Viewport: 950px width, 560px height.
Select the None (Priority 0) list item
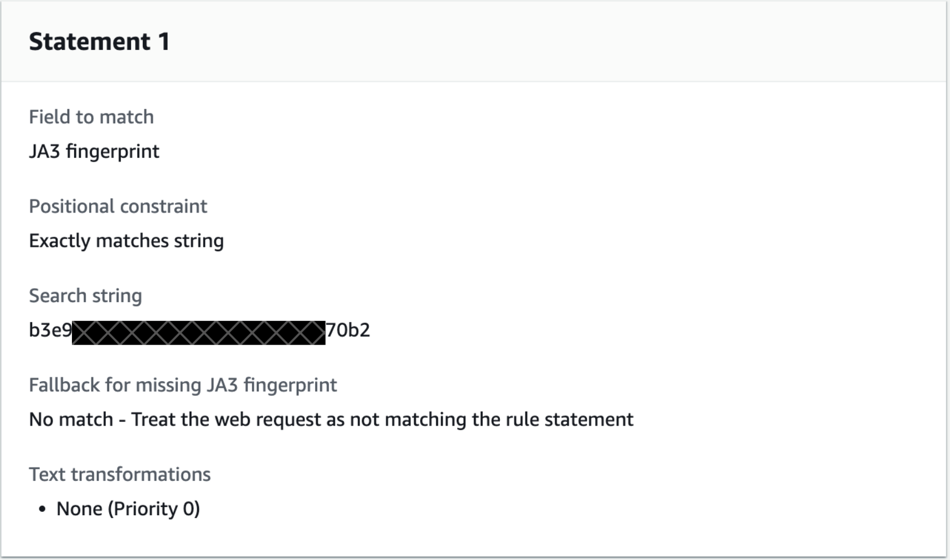(x=128, y=508)
